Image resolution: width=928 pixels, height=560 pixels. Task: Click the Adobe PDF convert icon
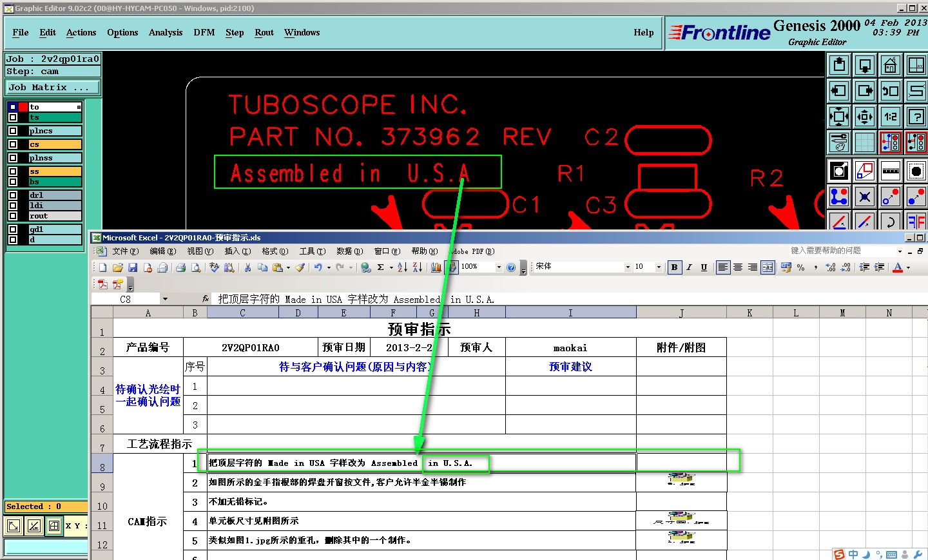coord(102,284)
